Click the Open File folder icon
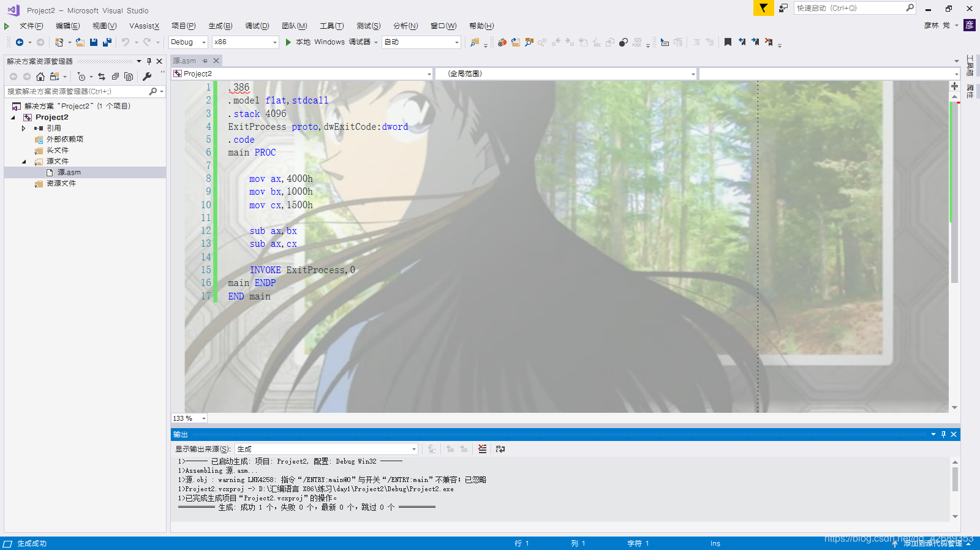This screenshot has width=980, height=550. click(x=80, y=42)
